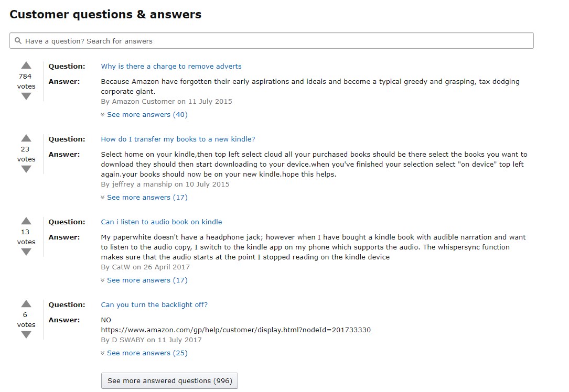Show the 17 more answers about transferring books
Screen dimensions: 569x392
146,198
